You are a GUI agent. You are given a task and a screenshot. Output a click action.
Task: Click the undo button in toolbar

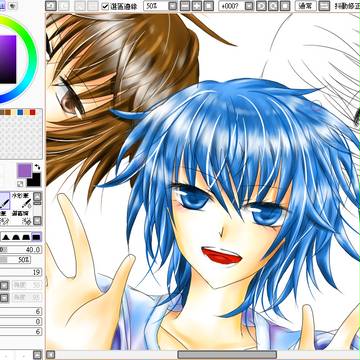pos(51,6)
